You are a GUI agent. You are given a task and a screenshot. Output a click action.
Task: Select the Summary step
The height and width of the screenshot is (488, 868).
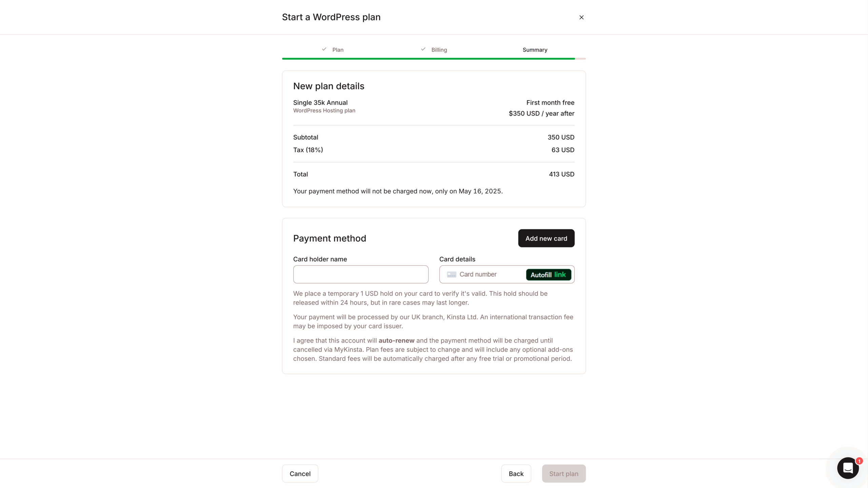[535, 49]
